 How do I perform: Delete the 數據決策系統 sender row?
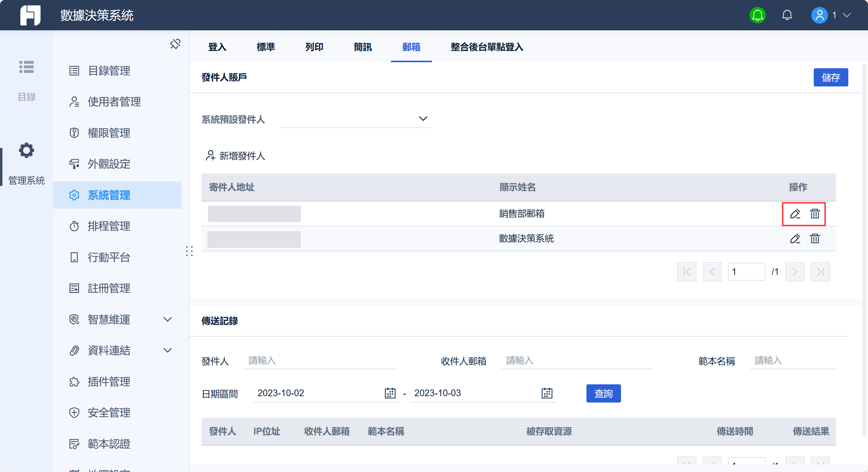814,239
